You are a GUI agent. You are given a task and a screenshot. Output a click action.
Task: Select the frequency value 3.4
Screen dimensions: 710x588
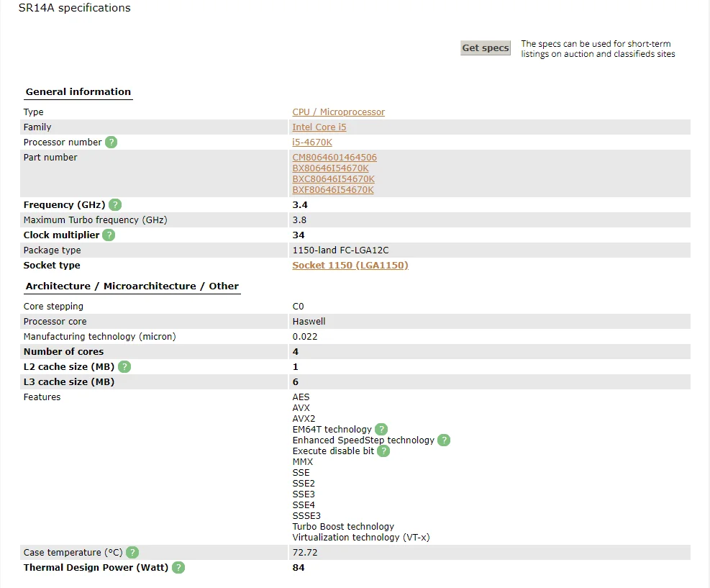300,205
